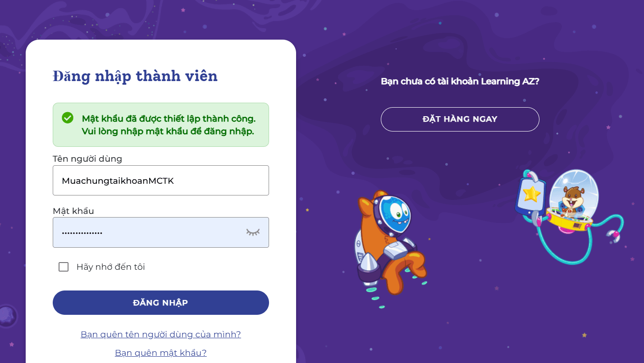Click the 'Tên người dùng' input field
This screenshot has height=363, width=644.
(160, 180)
